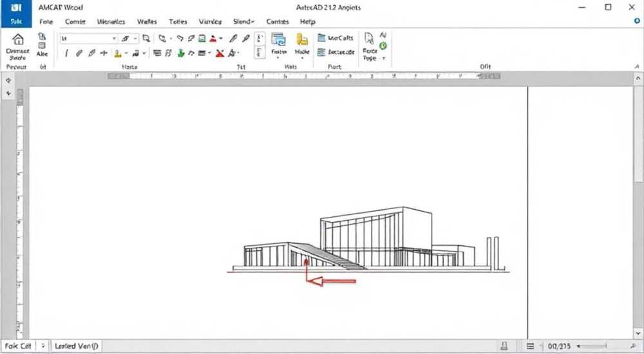Toggle the upper paragraph spacing button

pyautogui.click(x=260, y=39)
